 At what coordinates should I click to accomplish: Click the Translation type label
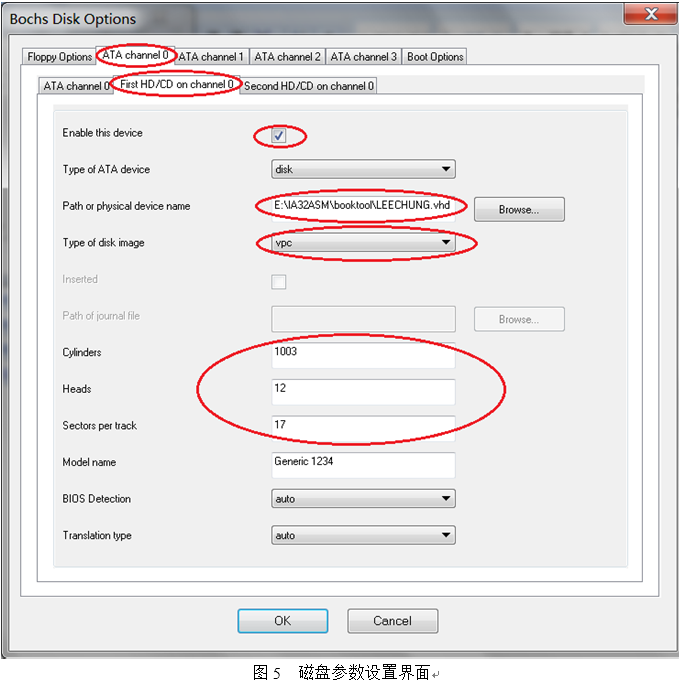coord(97,536)
